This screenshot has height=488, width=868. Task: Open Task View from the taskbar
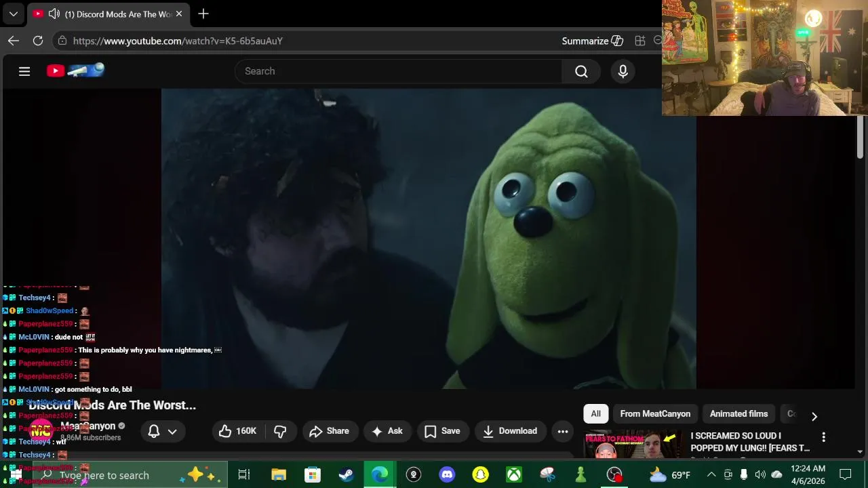click(x=244, y=475)
